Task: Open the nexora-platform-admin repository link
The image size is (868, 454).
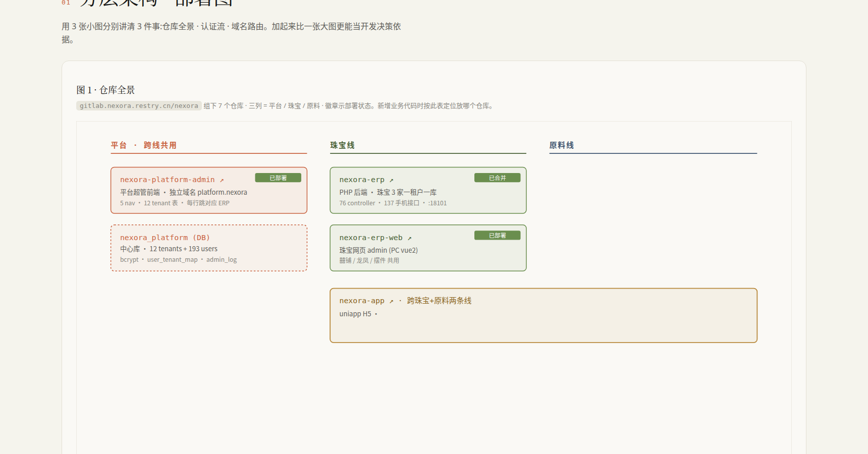Action: coord(172,180)
